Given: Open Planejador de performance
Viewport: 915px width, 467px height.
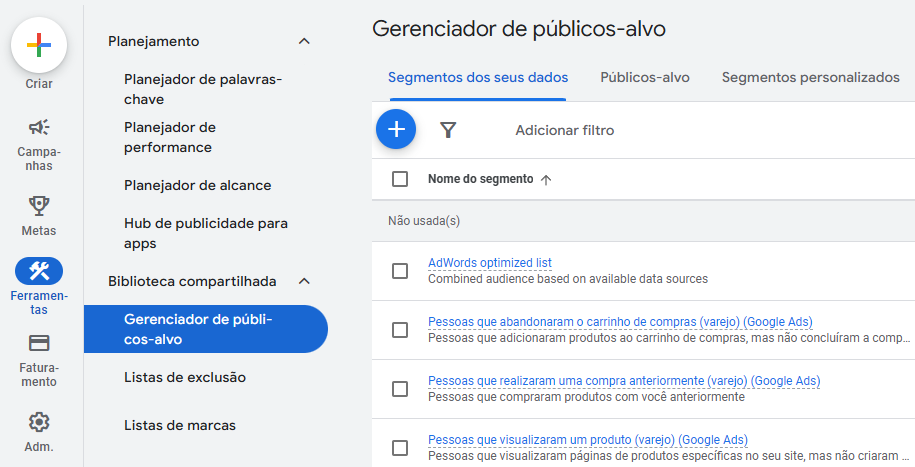Looking at the screenshot, I should pyautogui.click(x=170, y=137).
